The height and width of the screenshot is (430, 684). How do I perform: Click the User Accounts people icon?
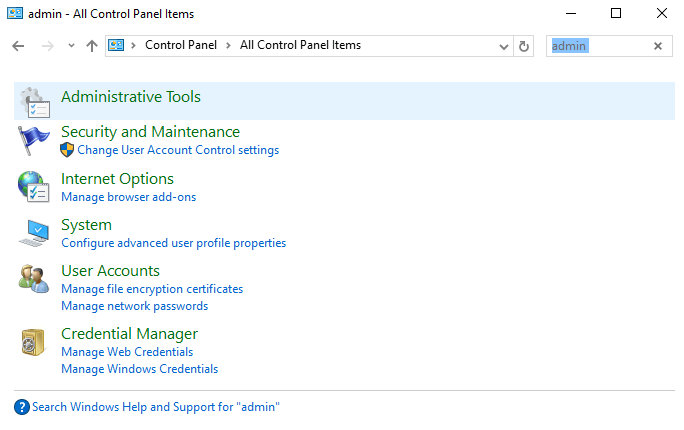click(34, 279)
